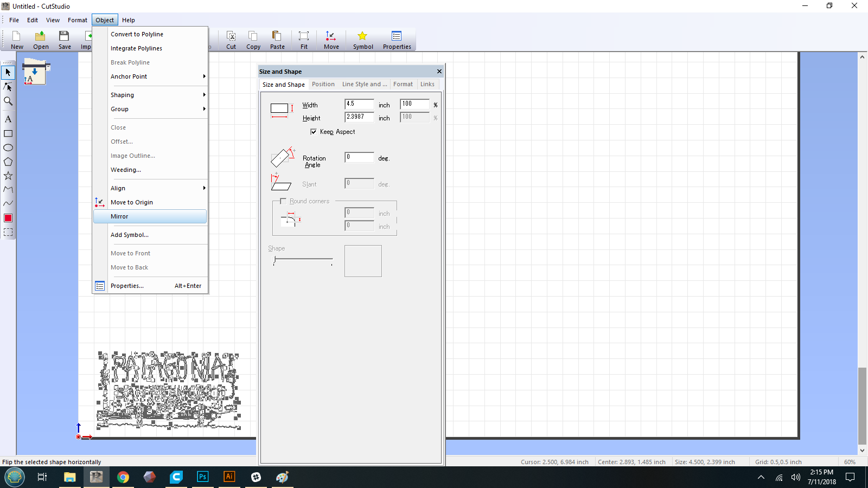The height and width of the screenshot is (488, 868).
Task: Open File Explorer from taskbar
Action: 69,477
